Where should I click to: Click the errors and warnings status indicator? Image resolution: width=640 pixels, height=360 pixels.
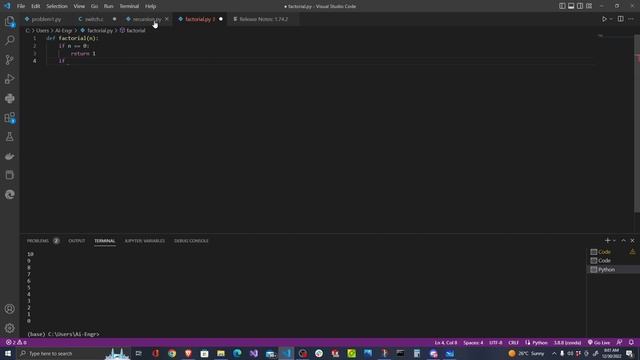click(x=16, y=342)
